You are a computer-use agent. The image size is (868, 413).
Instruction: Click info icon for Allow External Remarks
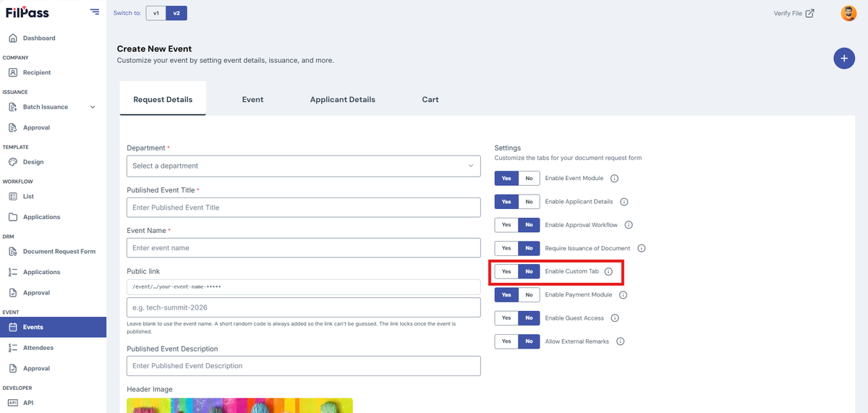coord(620,341)
